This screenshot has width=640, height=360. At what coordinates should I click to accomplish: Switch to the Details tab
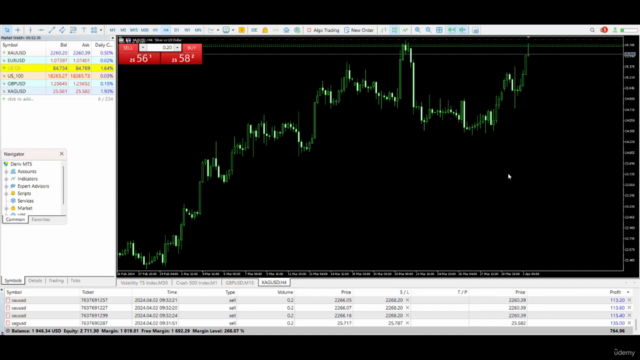pyautogui.click(x=35, y=281)
